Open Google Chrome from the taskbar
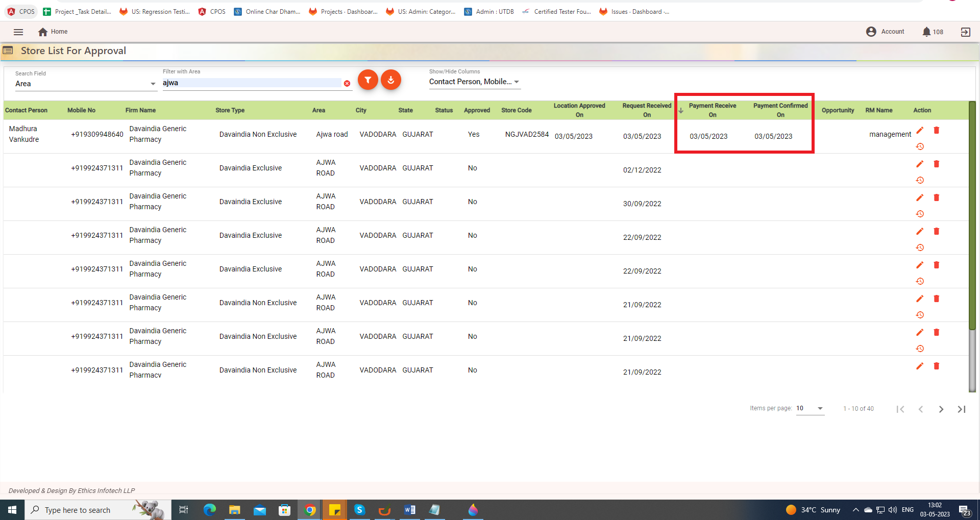 point(310,510)
